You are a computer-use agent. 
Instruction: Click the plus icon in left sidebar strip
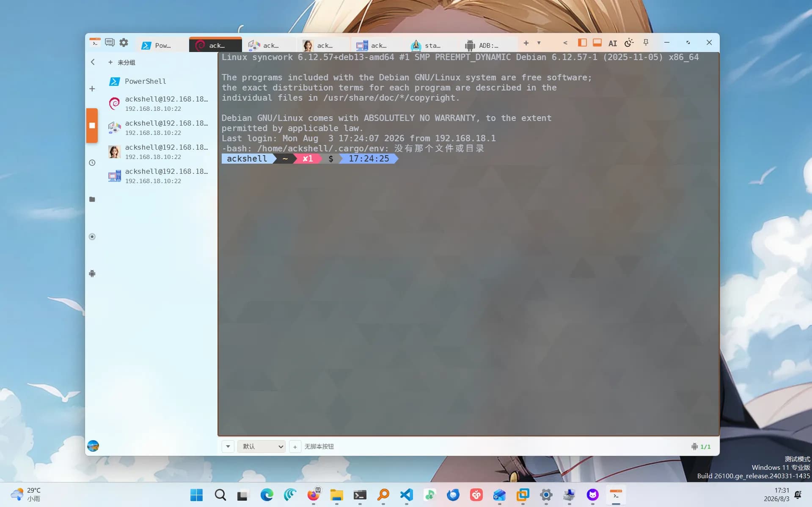click(92, 89)
